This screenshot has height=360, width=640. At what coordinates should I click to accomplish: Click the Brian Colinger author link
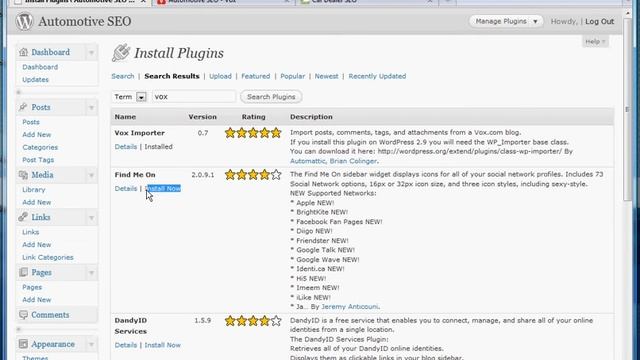353,161
